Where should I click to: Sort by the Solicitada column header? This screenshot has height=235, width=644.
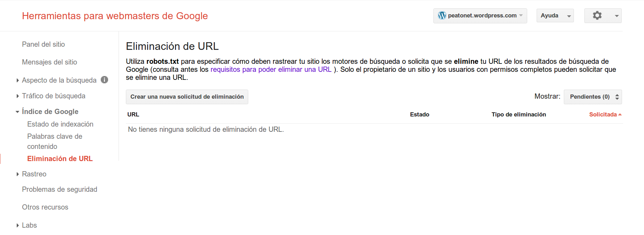tap(603, 114)
